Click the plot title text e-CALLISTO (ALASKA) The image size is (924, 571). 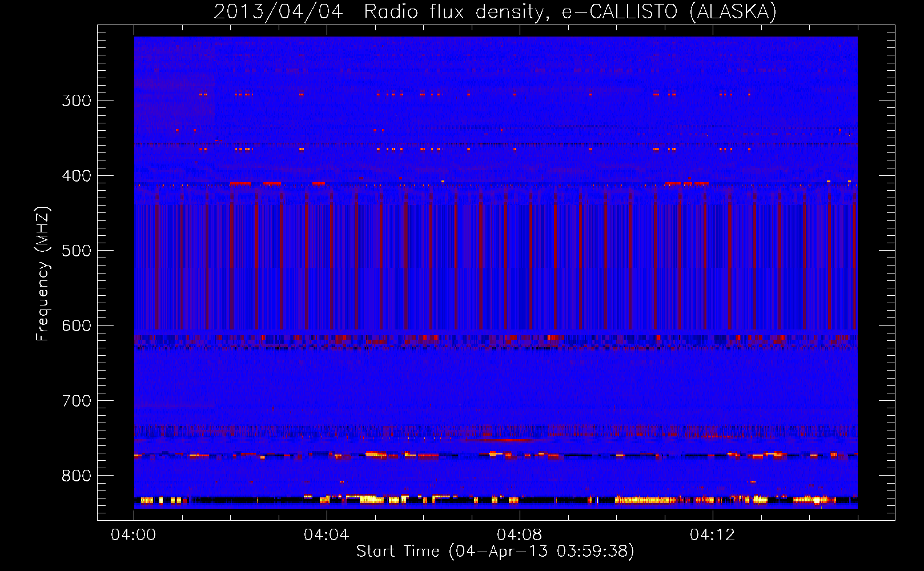pos(669,11)
